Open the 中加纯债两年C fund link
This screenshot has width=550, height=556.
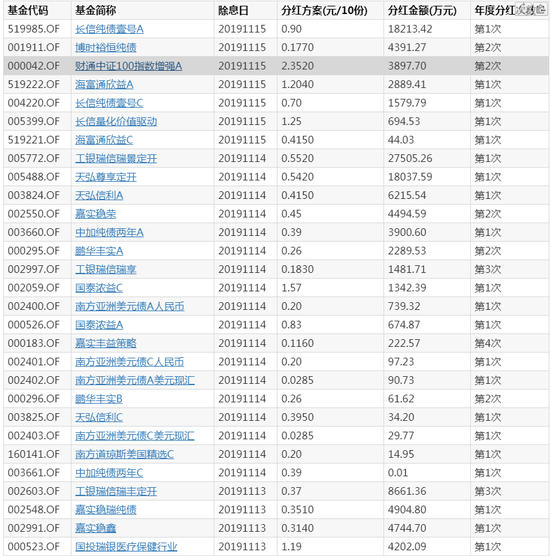[x=109, y=473]
